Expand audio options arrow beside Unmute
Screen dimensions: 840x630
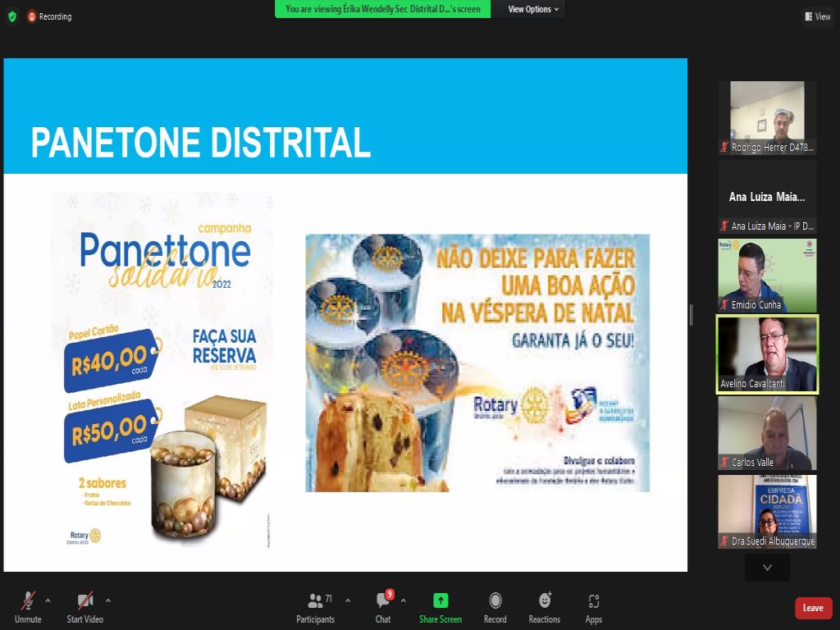[48, 600]
